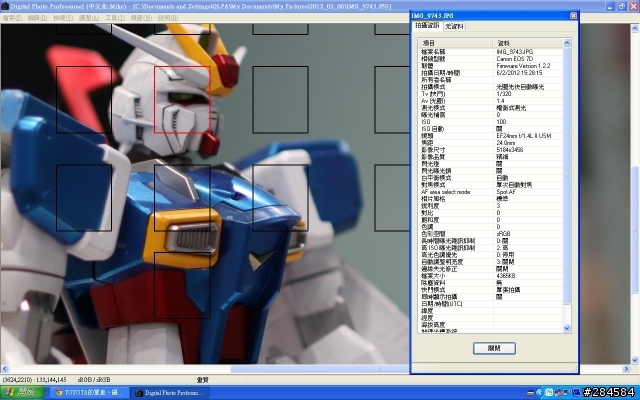Select the Canon EOS 7D value

(516, 59)
